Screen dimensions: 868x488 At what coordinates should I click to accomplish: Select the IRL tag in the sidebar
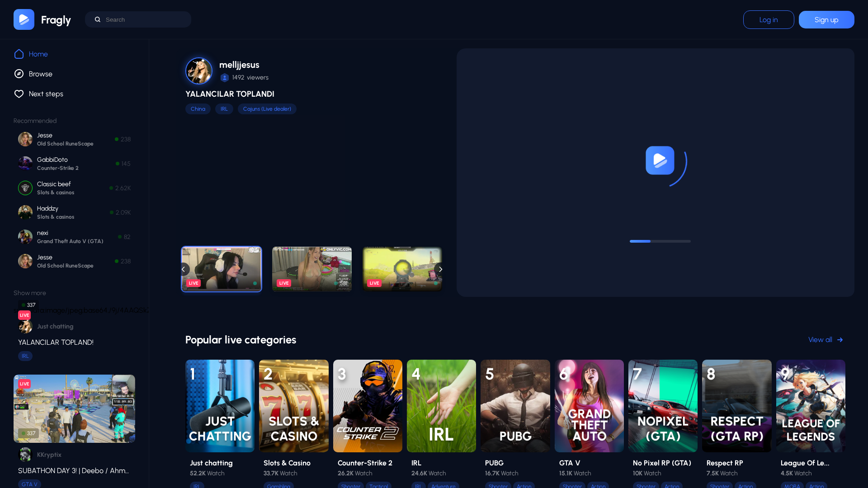pyautogui.click(x=25, y=356)
